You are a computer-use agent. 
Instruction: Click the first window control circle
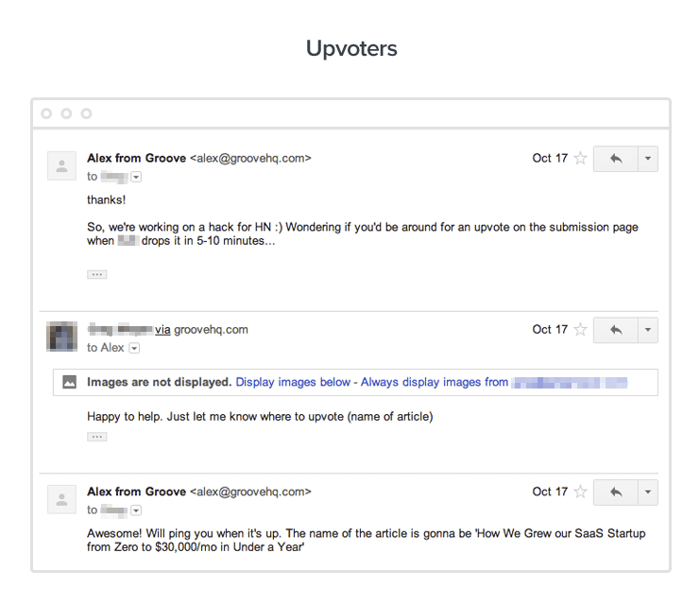(46, 113)
